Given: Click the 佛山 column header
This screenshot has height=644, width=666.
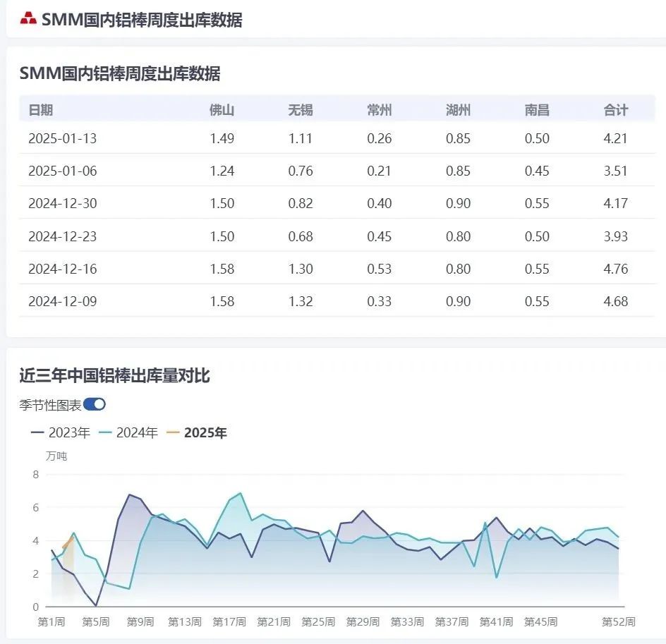Looking at the screenshot, I should [x=222, y=110].
